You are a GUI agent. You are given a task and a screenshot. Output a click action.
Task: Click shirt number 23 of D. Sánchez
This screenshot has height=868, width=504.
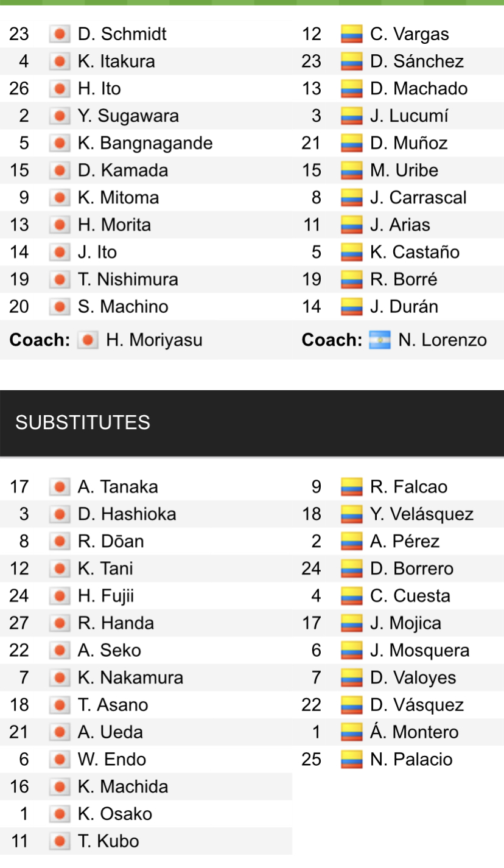coord(312,61)
